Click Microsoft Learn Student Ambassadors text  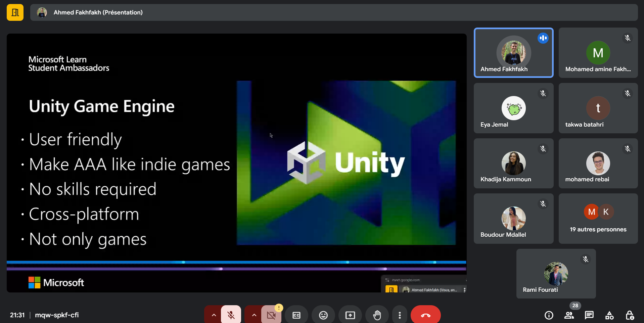69,64
